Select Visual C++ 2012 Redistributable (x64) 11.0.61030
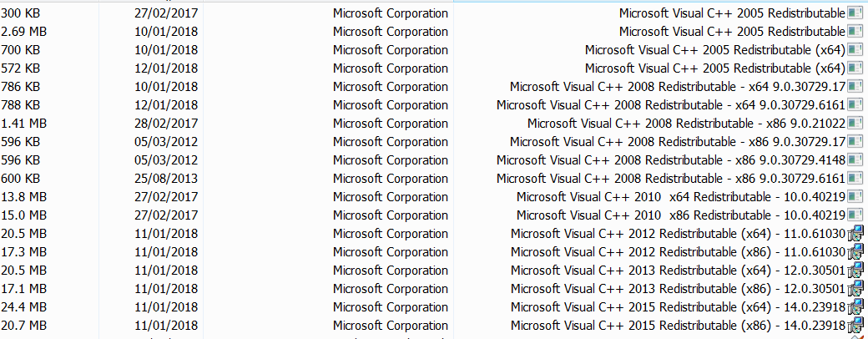 678,234
